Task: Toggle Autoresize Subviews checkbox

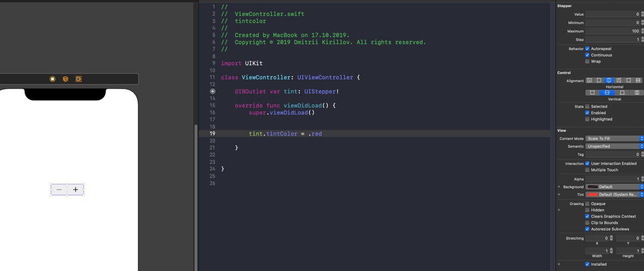Action: [587, 229]
